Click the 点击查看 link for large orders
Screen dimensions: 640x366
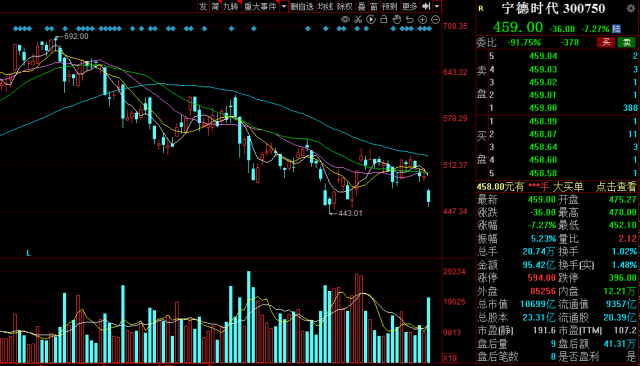[616, 186]
